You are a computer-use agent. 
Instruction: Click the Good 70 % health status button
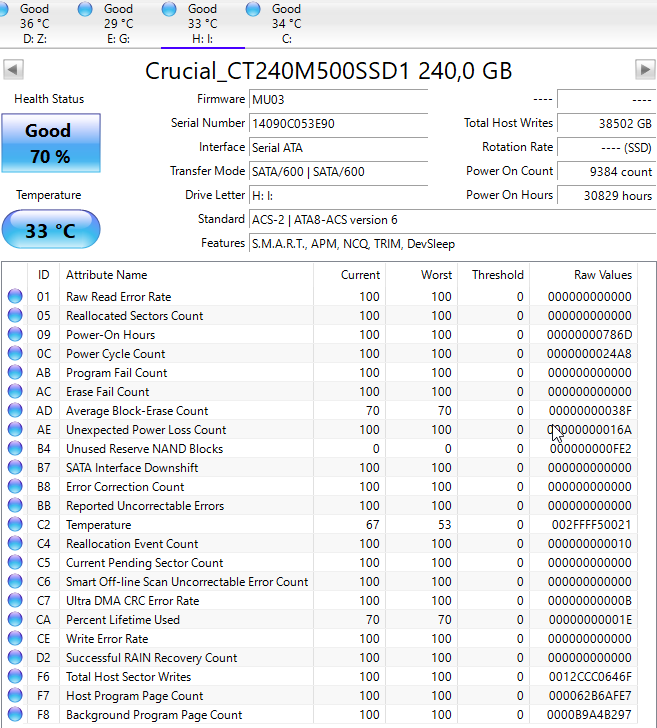(51, 143)
